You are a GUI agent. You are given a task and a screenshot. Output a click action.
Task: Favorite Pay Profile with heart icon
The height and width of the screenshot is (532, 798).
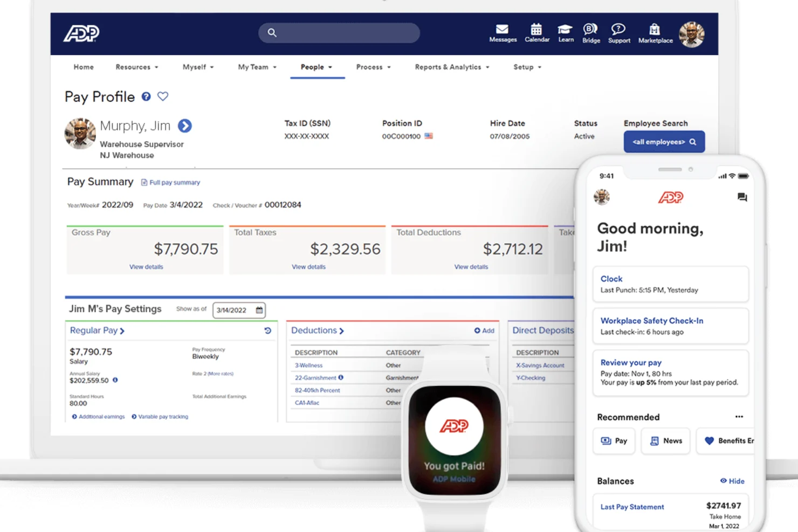[163, 96]
